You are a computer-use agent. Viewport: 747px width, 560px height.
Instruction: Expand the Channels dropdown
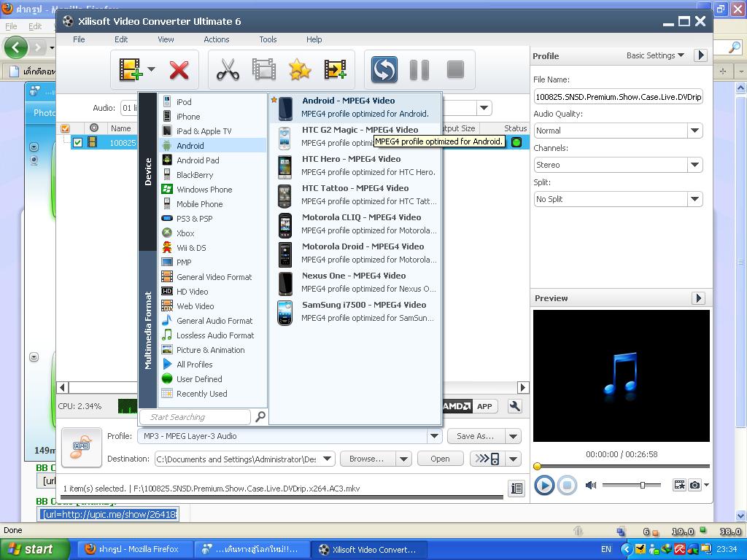(695, 165)
